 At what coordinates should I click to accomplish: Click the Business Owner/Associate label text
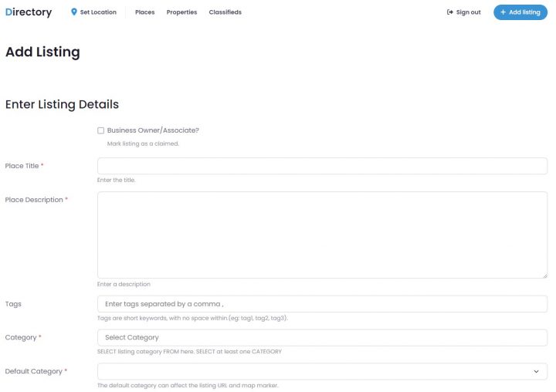pyautogui.click(x=153, y=130)
